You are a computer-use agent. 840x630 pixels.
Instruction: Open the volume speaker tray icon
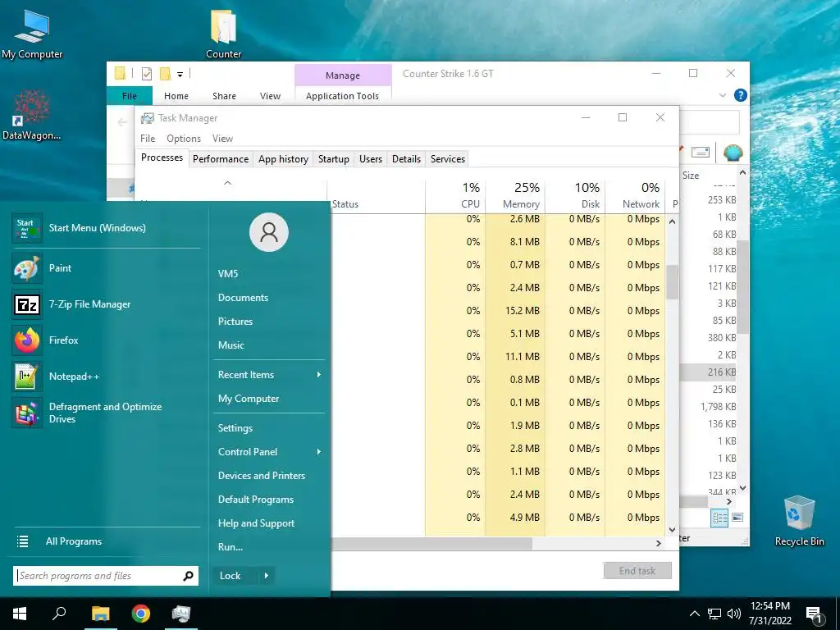[x=734, y=614]
